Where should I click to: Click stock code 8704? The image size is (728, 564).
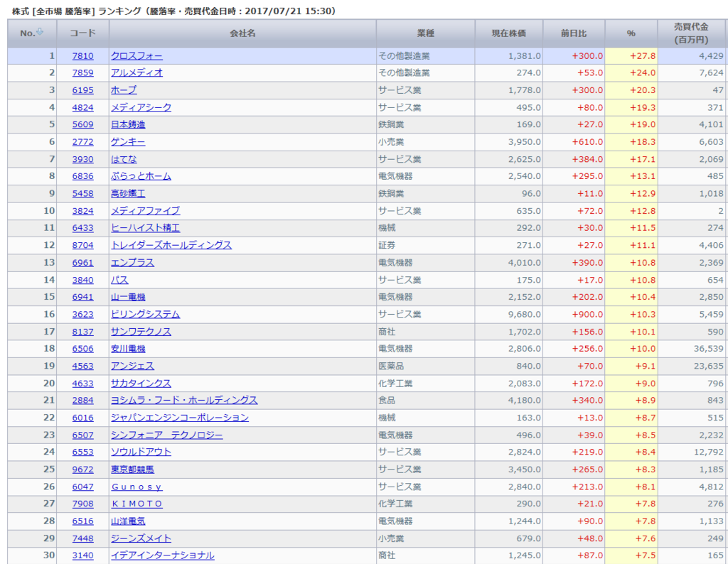82,245
